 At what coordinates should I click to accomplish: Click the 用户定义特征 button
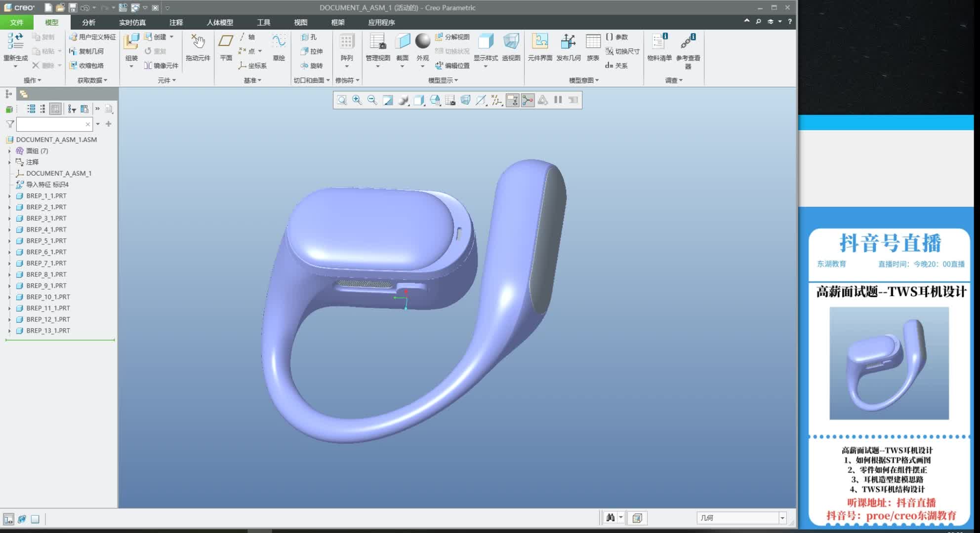92,37
